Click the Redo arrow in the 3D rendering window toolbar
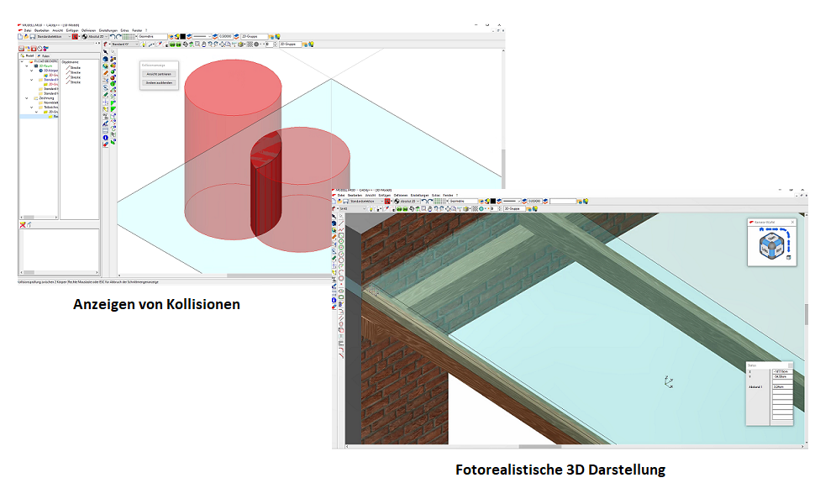 pos(430,201)
